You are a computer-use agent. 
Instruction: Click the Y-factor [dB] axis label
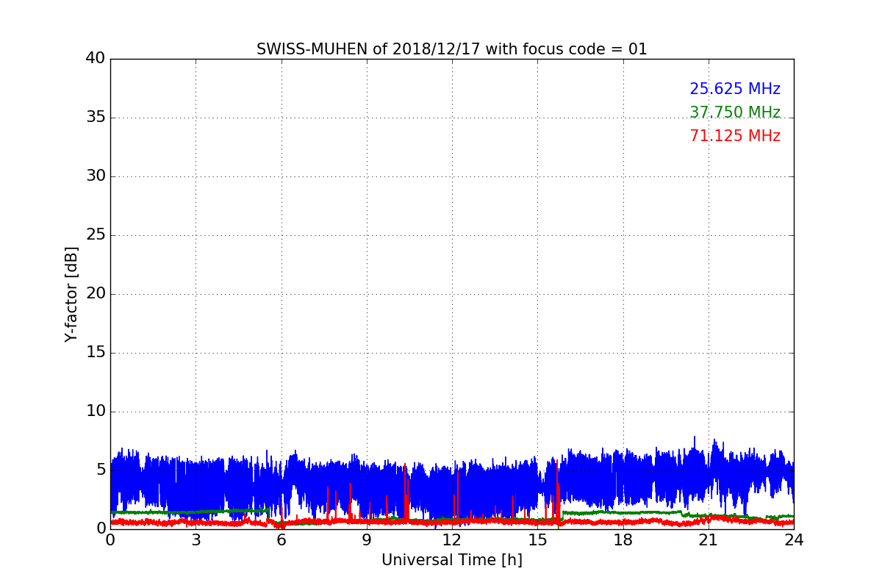pyautogui.click(x=71, y=294)
